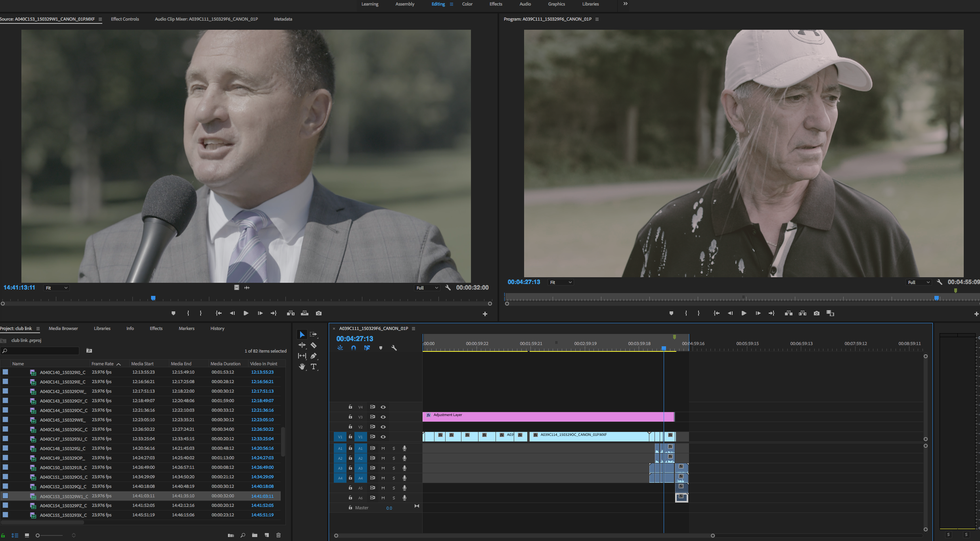The image size is (980, 541).
Task: Select the Type tool
Action: [x=314, y=366]
